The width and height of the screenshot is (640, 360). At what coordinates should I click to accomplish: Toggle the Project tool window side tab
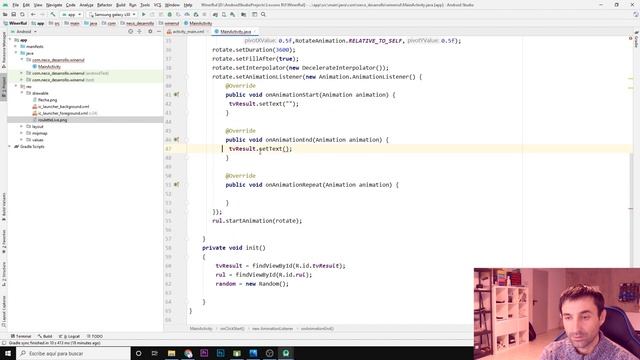coord(4,87)
